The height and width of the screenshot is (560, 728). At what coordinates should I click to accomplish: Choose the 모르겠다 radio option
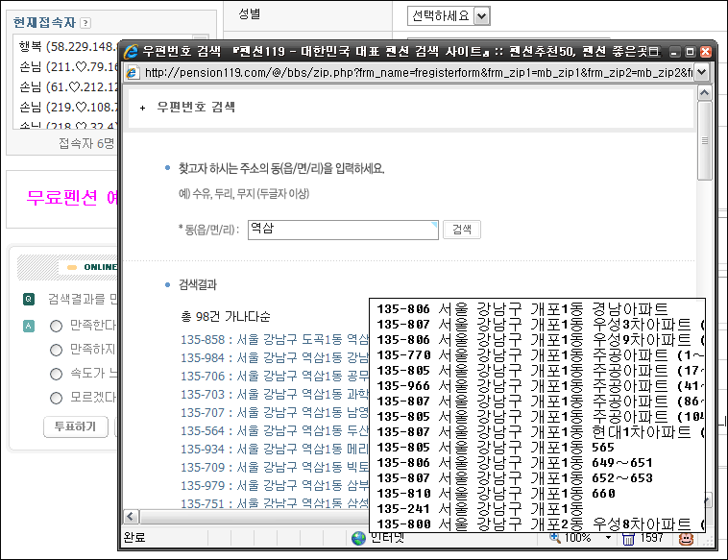coord(56,398)
